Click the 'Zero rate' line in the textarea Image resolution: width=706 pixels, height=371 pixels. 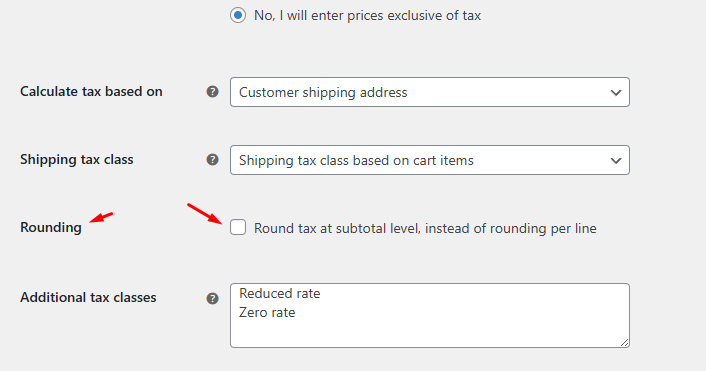click(x=267, y=312)
